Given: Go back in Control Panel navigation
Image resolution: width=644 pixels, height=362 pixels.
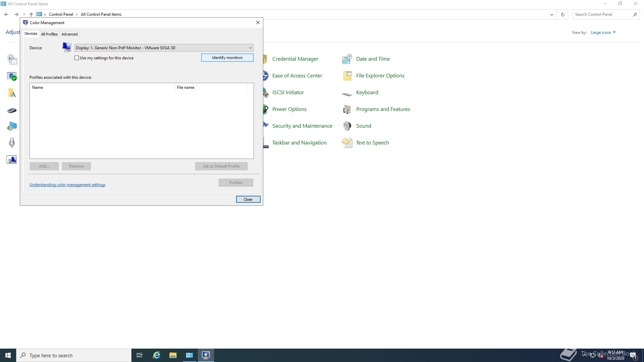Looking at the screenshot, I should click(x=6, y=14).
